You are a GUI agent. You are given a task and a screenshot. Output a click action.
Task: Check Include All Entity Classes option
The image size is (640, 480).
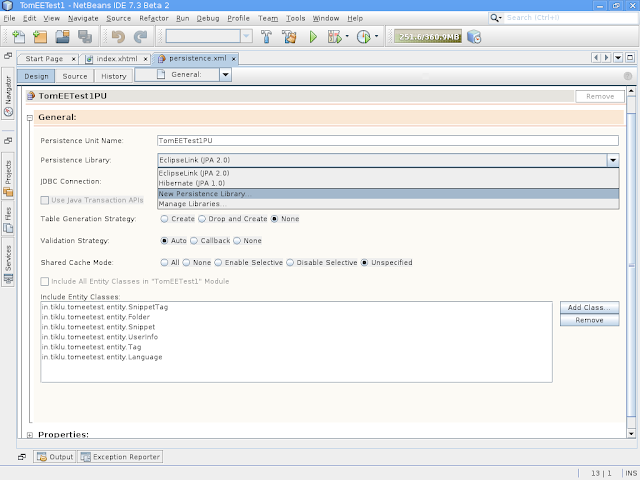(44, 281)
